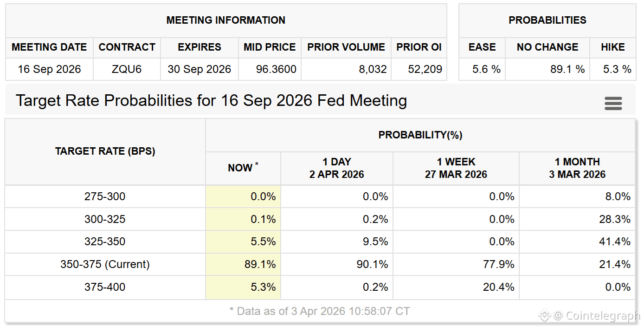The height and width of the screenshot is (327, 644).
Task: Click the ZQU6 contract cell
Action: coord(127,69)
